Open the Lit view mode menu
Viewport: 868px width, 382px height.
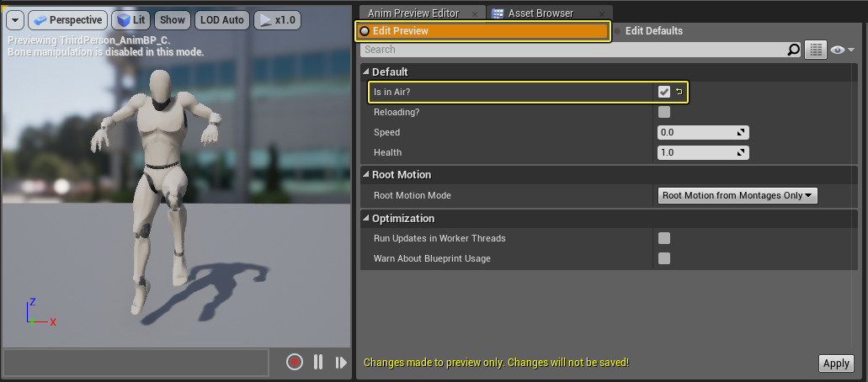pyautogui.click(x=130, y=20)
